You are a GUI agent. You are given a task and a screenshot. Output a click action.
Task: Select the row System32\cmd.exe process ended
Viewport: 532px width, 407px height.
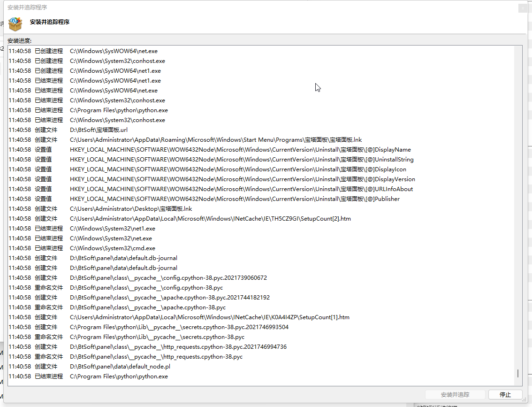click(261, 248)
